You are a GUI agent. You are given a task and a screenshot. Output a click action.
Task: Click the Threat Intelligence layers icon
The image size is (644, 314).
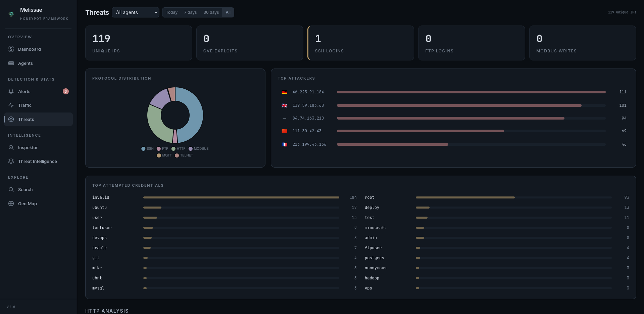click(11, 161)
